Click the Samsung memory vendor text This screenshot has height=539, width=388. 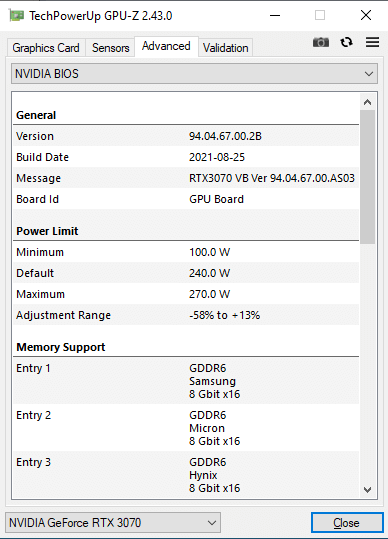(x=212, y=381)
